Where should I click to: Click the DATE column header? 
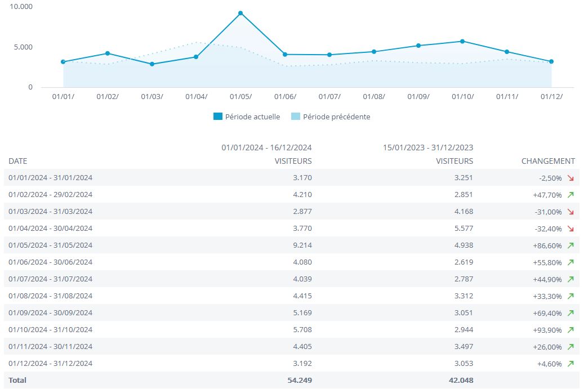[18, 161]
